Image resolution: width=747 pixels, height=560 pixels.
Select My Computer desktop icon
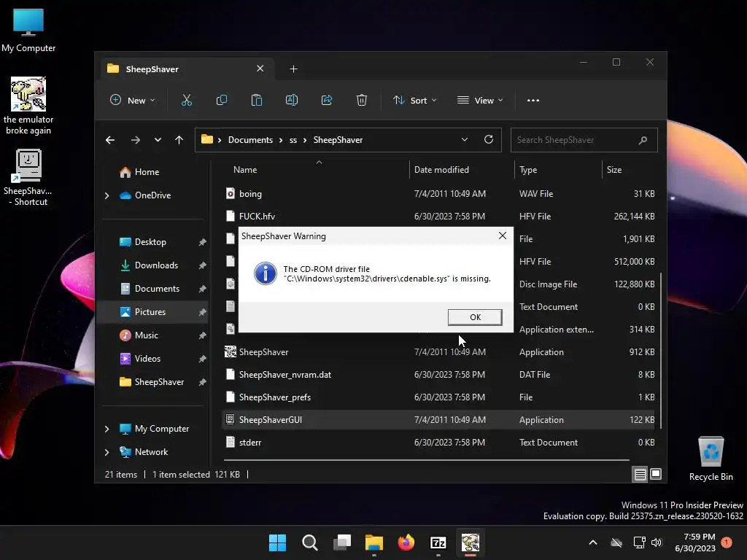coord(28,30)
